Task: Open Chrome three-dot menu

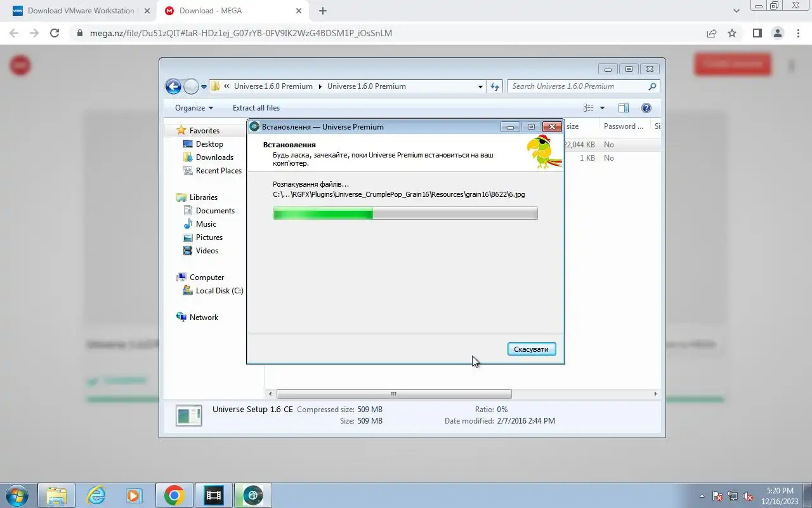Action: coord(797,33)
